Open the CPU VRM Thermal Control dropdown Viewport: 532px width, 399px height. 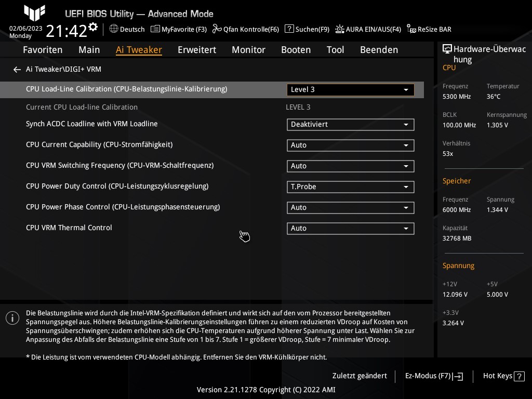point(351,229)
